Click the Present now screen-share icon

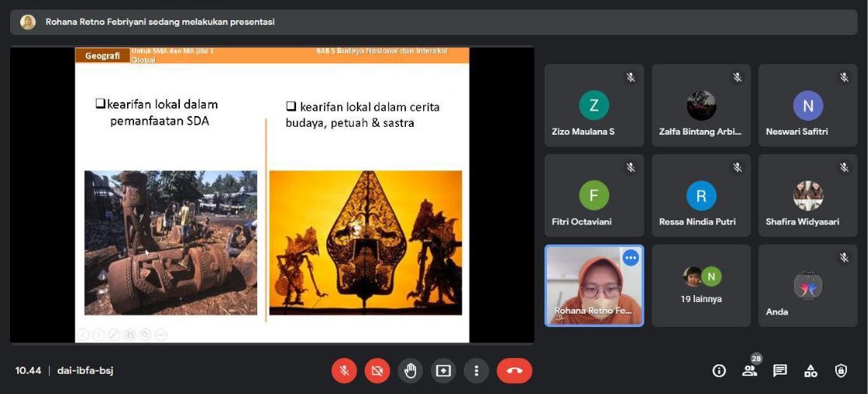(443, 371)
